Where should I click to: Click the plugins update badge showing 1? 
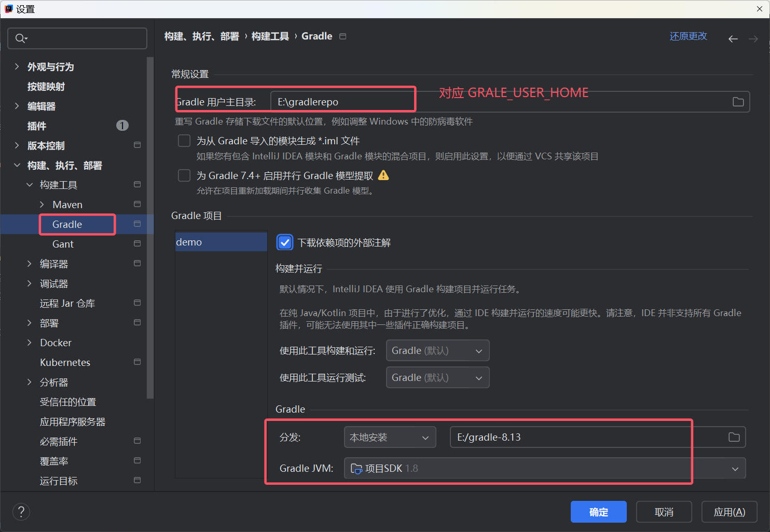tap(122, 126)
